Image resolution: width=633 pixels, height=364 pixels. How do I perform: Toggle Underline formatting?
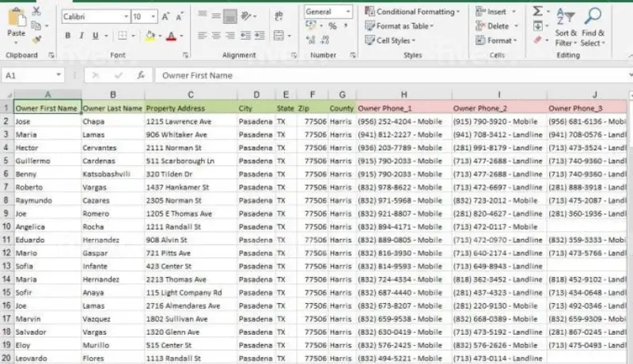coord(95,36)
